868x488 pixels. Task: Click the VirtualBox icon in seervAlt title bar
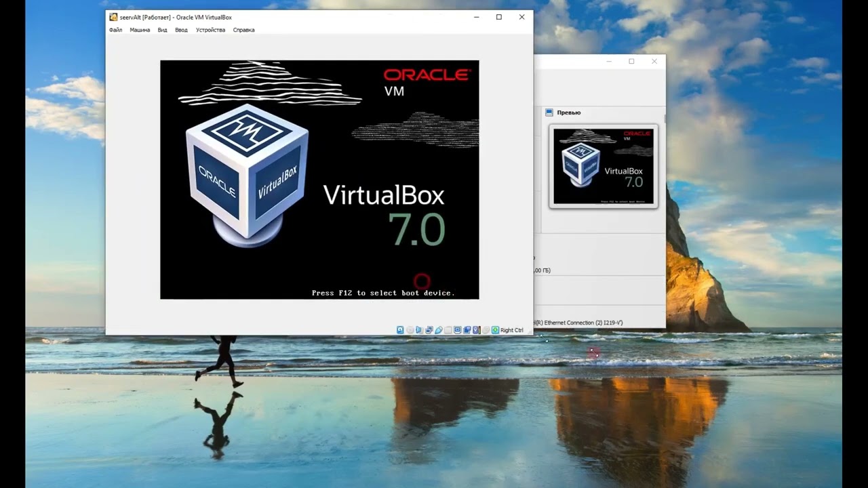coord(113,17)
